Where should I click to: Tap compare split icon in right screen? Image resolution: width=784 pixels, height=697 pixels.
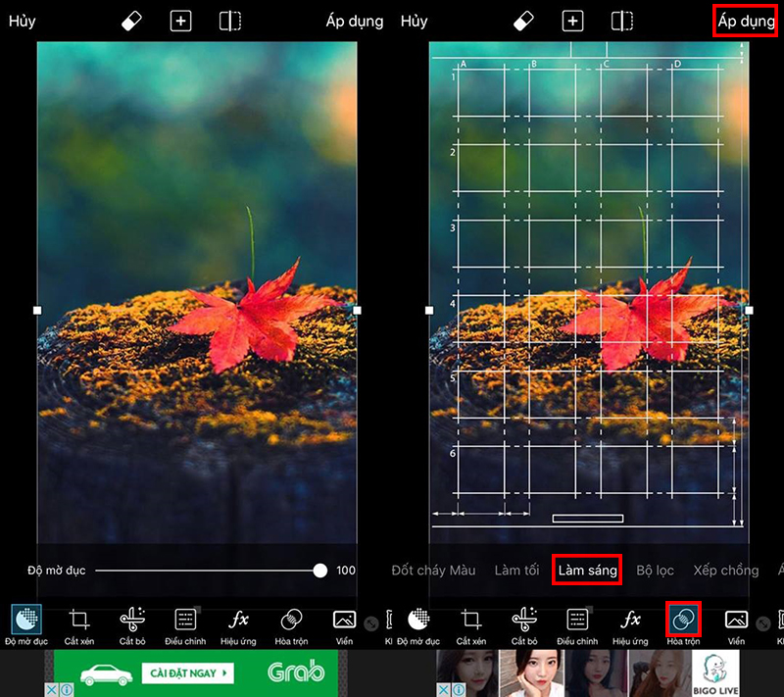coord(622,22)
